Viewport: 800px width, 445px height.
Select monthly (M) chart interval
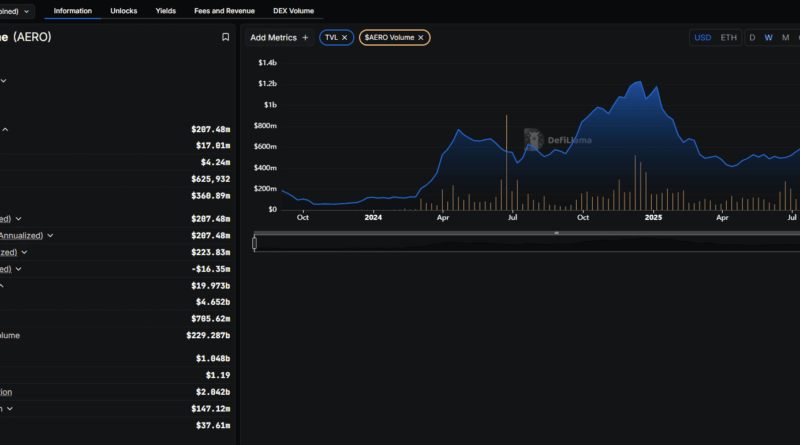point(785,38)
